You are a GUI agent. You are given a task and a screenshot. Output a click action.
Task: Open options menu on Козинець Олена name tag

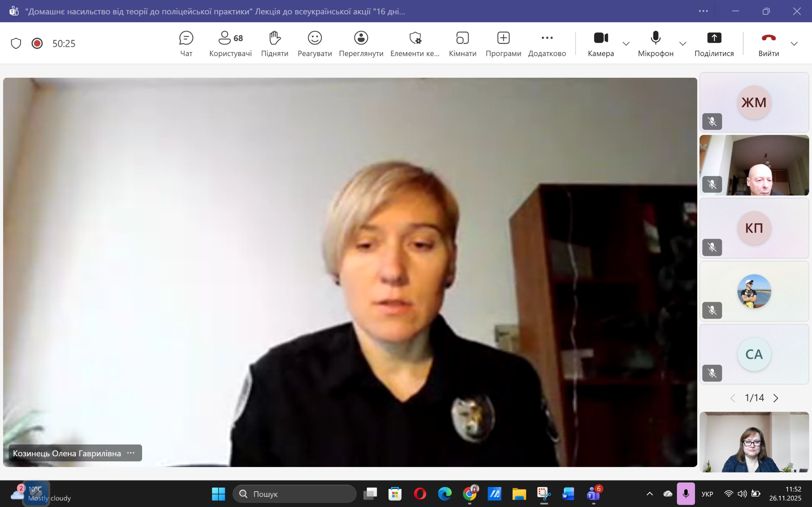pyautogui.click(x=131, y=453)
